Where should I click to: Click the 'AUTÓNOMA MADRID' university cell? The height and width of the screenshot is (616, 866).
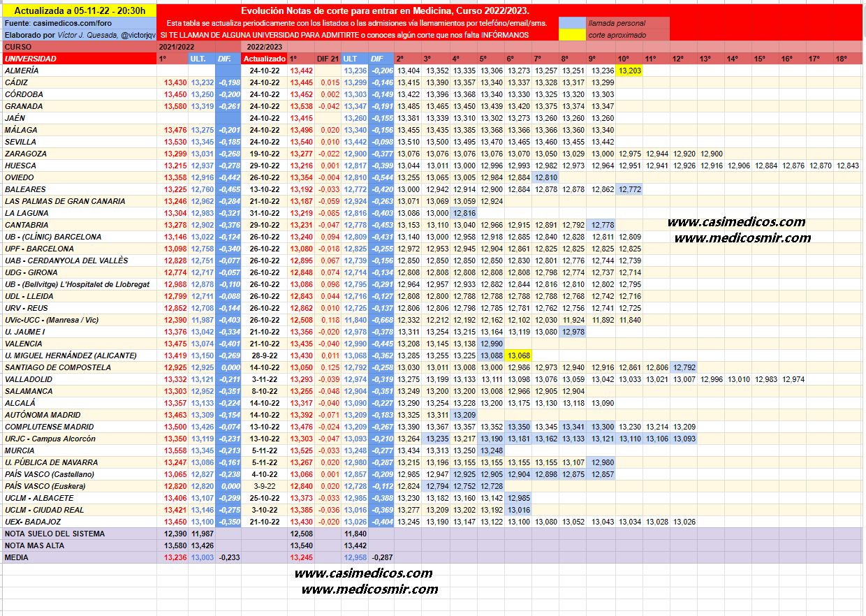point(80,415)
